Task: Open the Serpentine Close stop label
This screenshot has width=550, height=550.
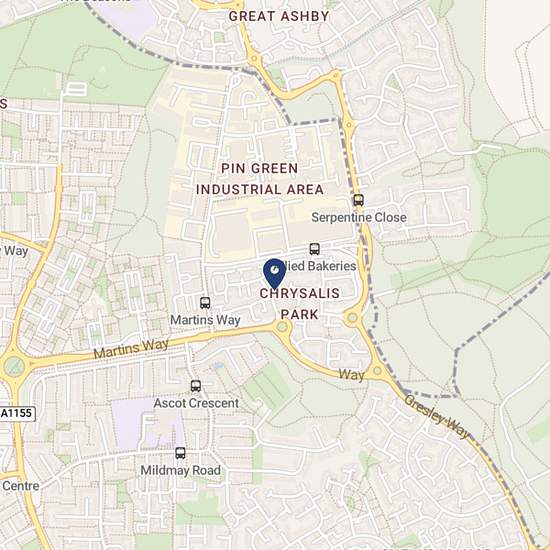Action: 359,217
